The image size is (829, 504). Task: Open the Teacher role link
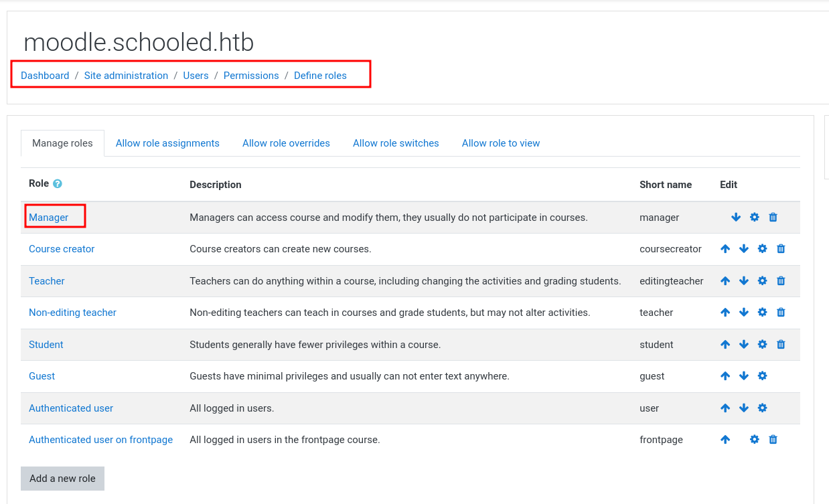pyautogui.click(x=47, y=281)
